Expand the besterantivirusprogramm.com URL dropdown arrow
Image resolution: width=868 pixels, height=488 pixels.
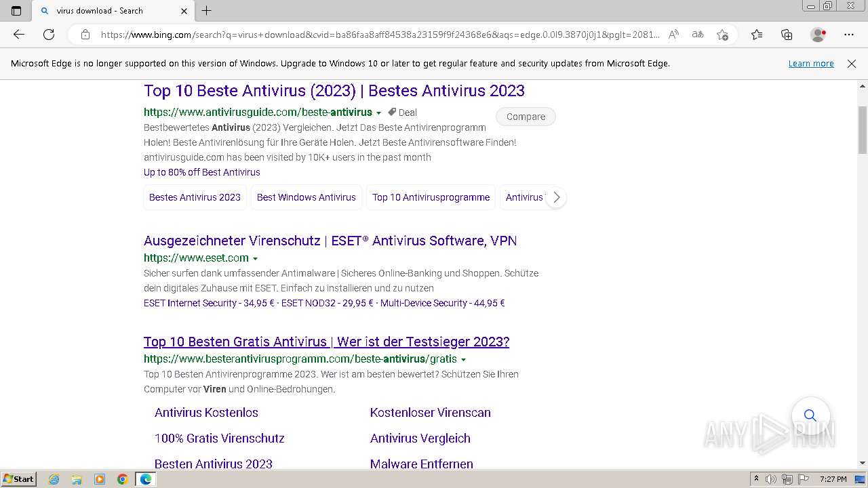463,360
